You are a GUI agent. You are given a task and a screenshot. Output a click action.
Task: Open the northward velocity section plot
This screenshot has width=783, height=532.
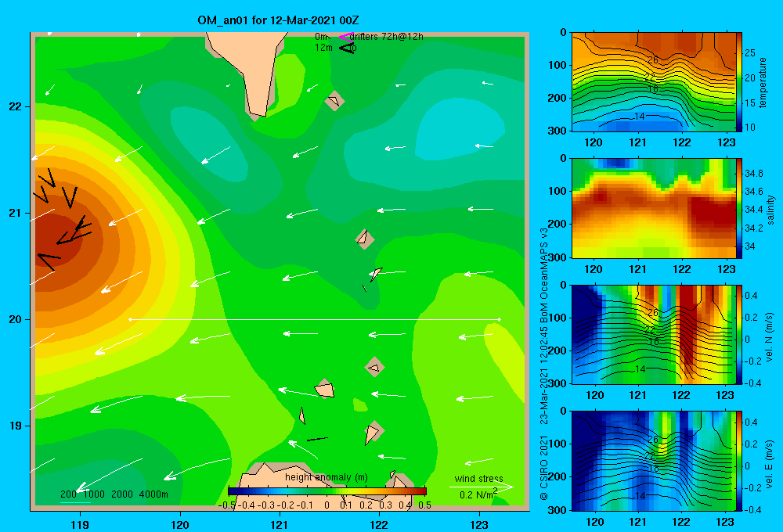pyautogui.click(x=653, y=335)
